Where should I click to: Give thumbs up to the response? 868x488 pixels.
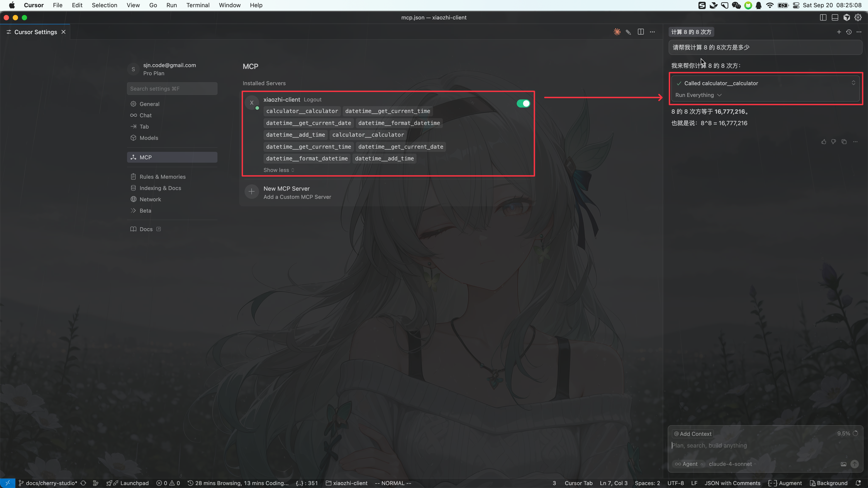click(823, 142)
